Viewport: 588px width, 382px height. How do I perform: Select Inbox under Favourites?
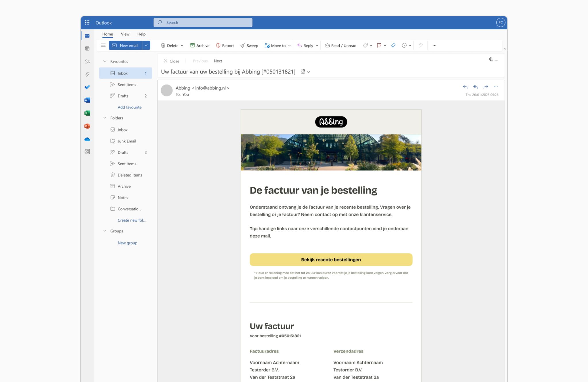[125, 73]
